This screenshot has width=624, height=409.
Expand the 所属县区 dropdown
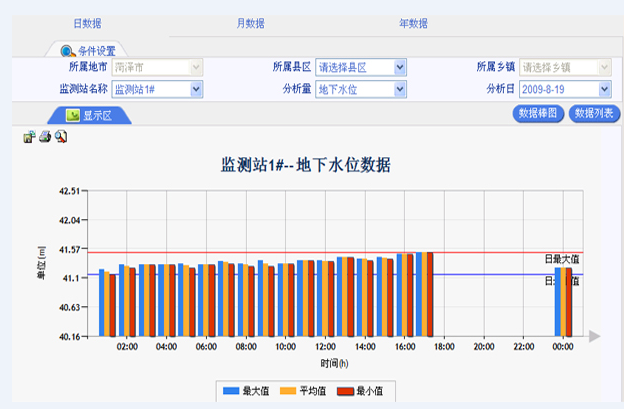click(x=400, y=67)
